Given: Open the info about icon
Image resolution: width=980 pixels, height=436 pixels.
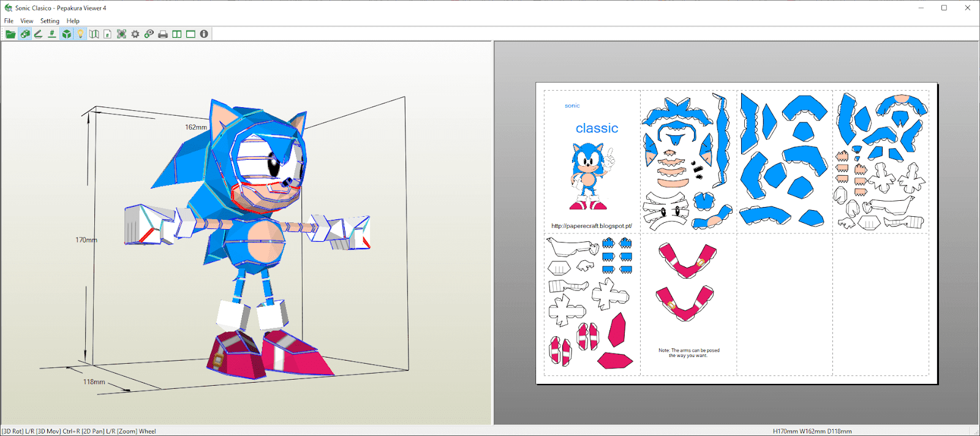Looking at the screenshot, I should point(204,34).
